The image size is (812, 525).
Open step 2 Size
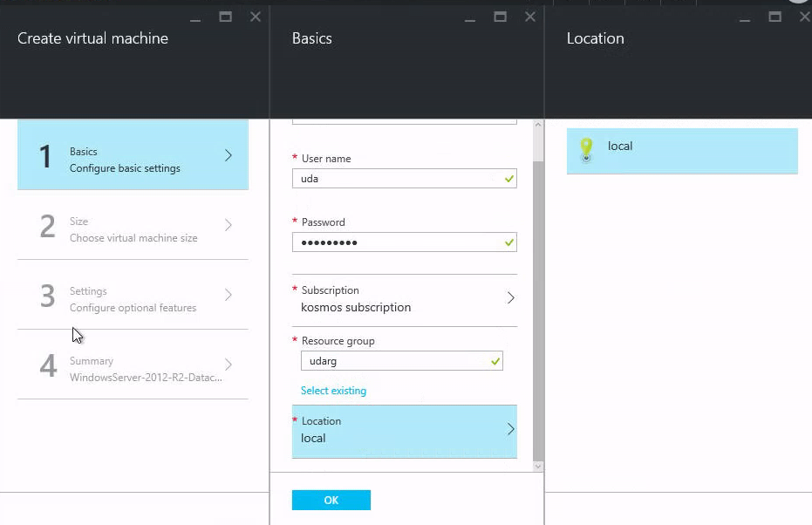tap(133, 225)
